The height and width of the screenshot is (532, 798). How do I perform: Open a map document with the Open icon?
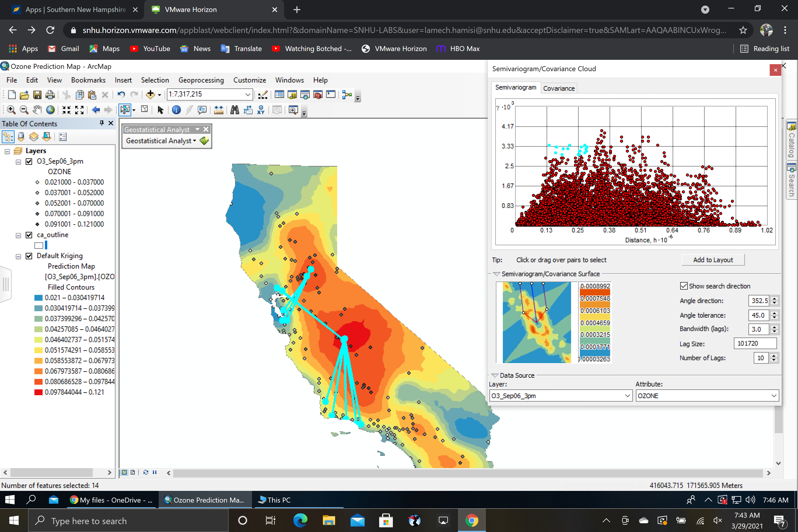pyautogui.click(x=24, y=95)
